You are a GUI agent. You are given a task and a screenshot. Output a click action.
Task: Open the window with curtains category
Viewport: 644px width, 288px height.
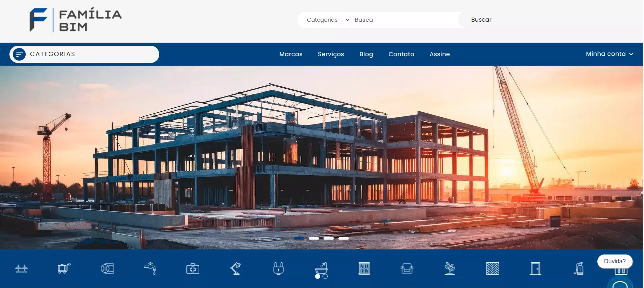[x=364, y=269]
